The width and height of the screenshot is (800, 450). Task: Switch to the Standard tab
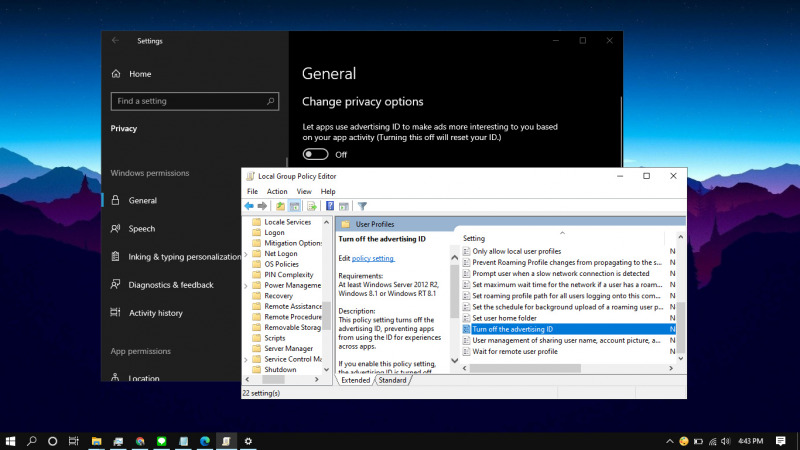[x=392, y=380]
